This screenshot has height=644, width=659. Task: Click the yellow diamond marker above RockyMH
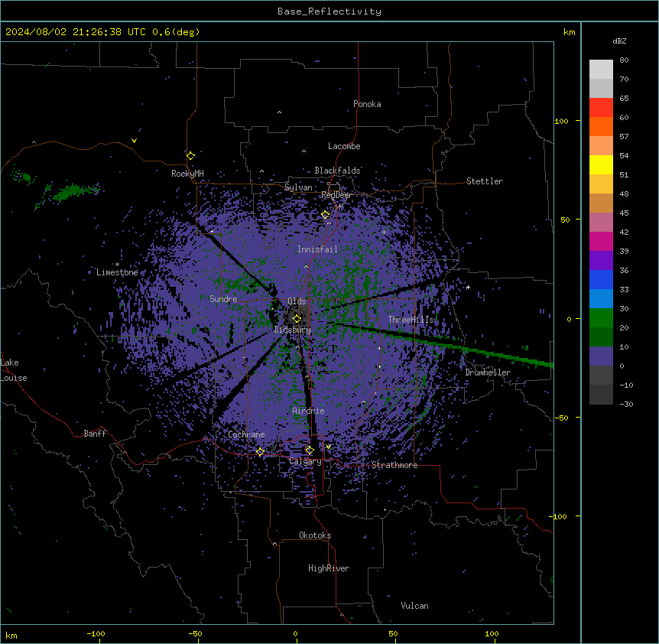(191, 155)
